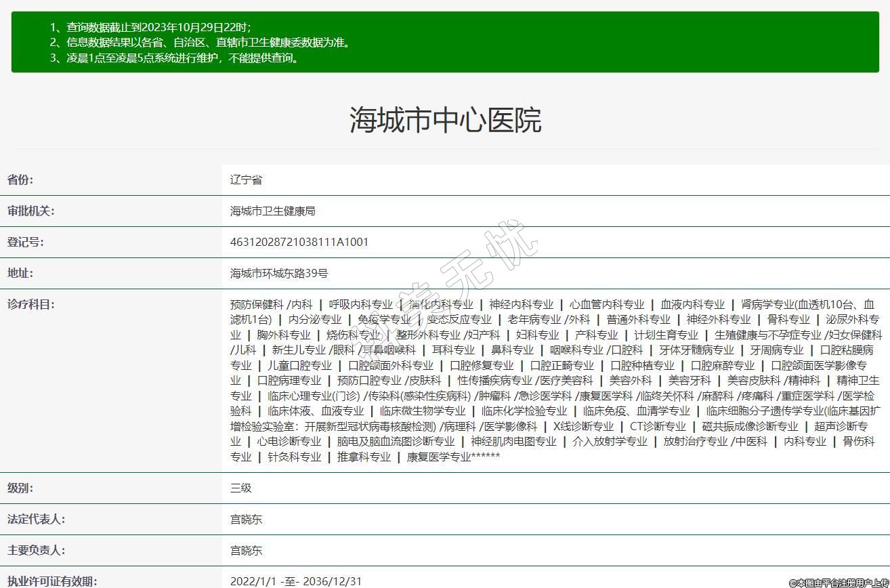Click the 法定代表人 row label

tap(35, 519)
